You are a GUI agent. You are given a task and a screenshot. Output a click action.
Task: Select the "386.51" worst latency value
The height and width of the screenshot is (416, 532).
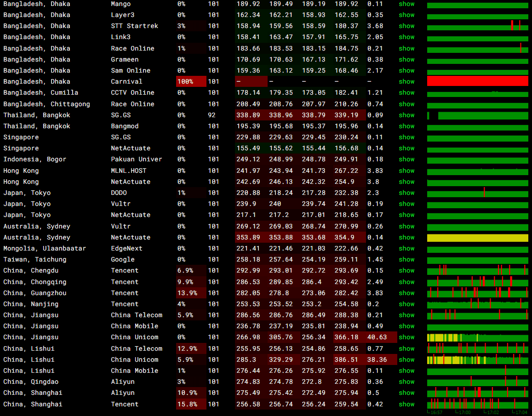coord(346,359)
